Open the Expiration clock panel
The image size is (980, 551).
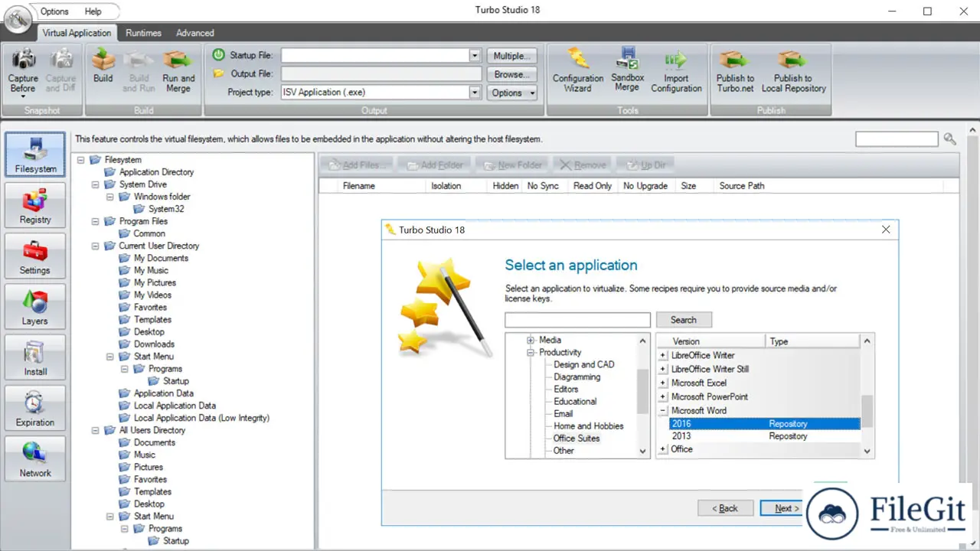pos(35,408)
